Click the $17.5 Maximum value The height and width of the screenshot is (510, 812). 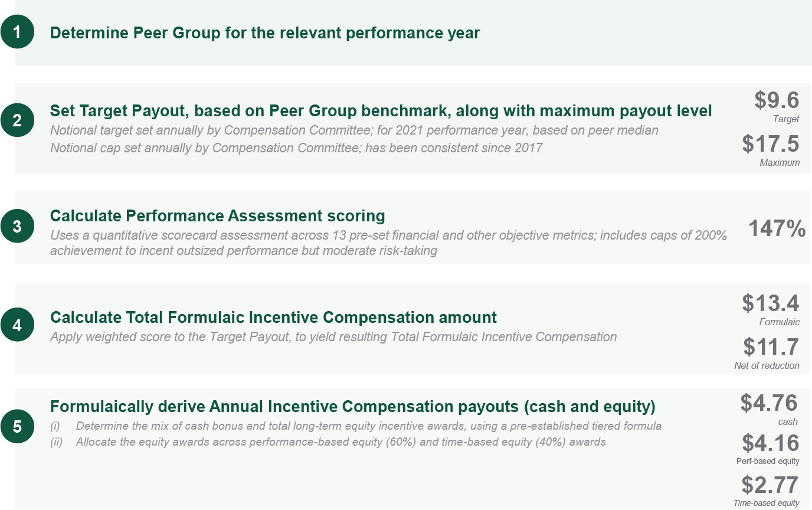[x=771, y=144]
